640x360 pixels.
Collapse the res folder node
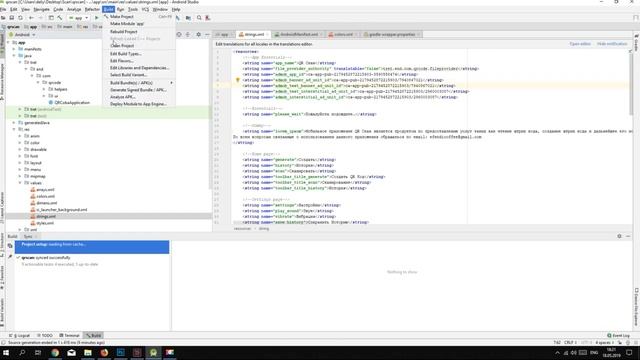14,129
